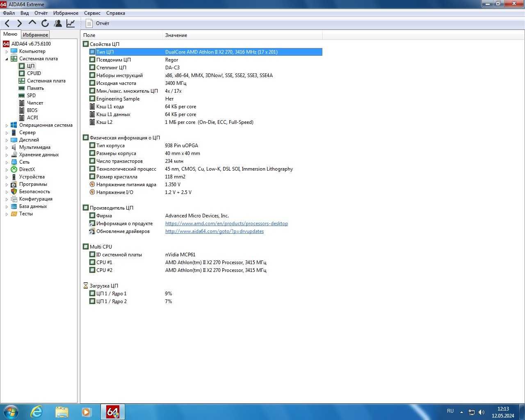Open Windows Explorer from taskbar

click(x=62, y=412)
